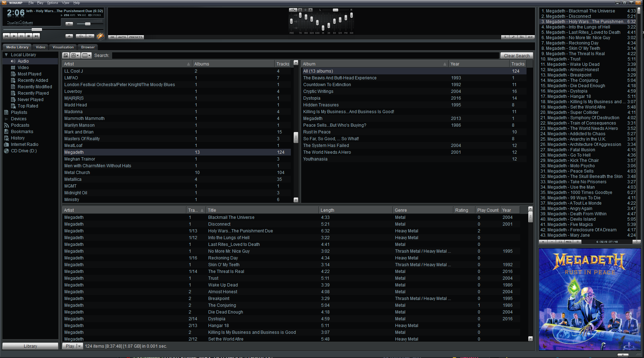644x358 pixels.
Task: Expand the Devices tree node
Action: click(x=6, y=119)
